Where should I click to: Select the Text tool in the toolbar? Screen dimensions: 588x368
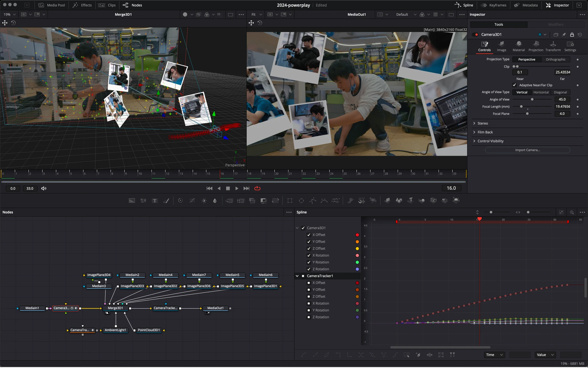155,201
